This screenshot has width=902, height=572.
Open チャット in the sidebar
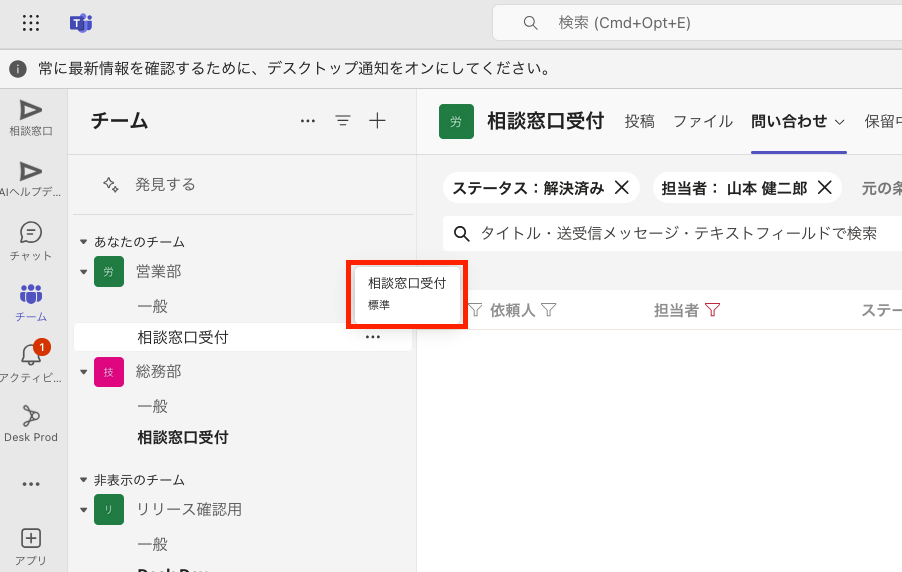30,241
